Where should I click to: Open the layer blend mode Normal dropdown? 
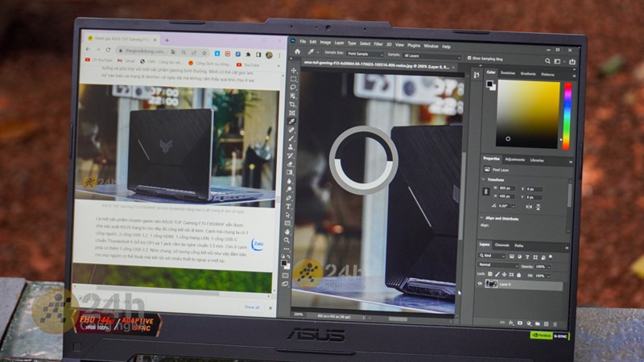click(x=497, y=265)
